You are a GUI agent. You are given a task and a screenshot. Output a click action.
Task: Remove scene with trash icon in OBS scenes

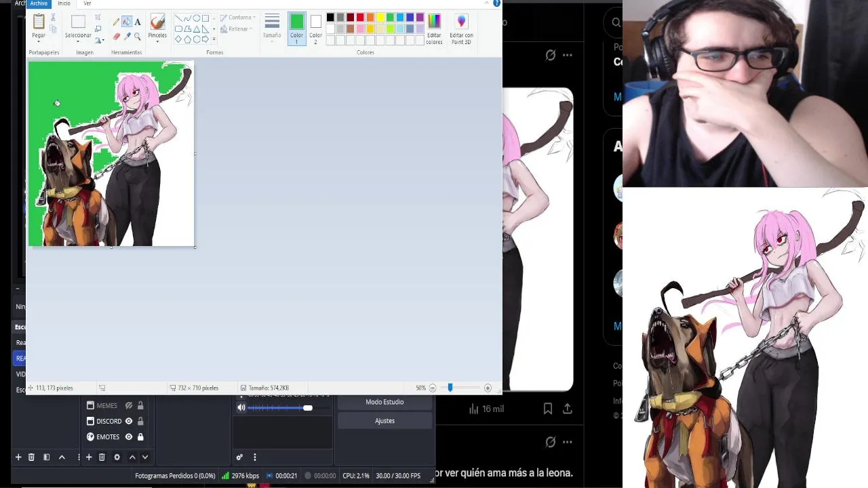[31, 457]
